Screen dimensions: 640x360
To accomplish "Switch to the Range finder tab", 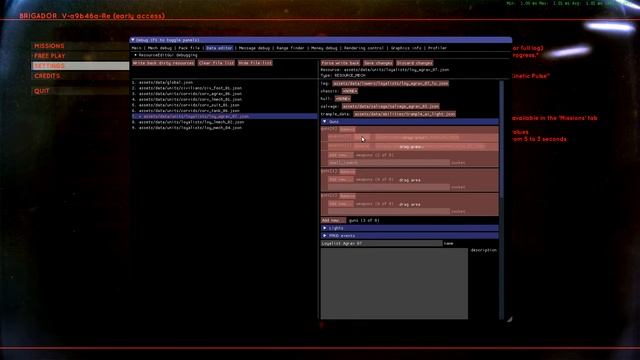I will click(x=290, y=48).
